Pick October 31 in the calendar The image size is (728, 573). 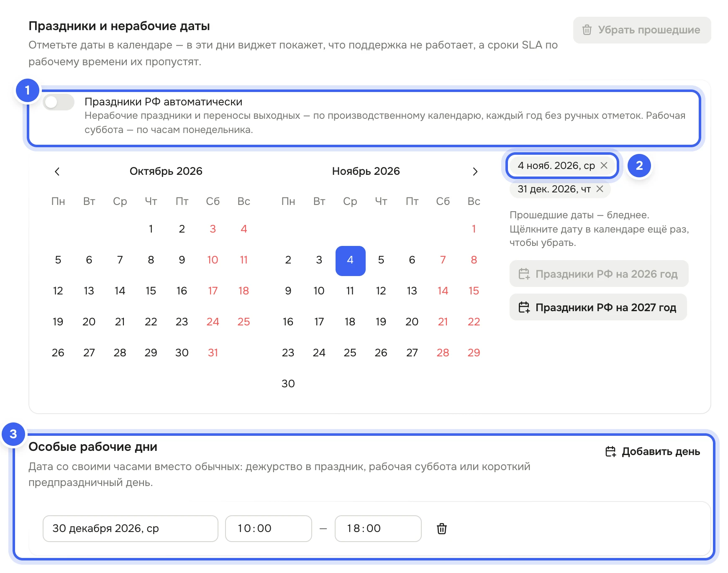pyautogui.click(x=213, y=353)
